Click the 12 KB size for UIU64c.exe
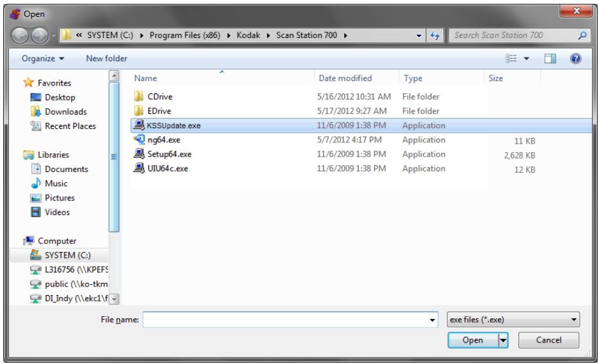The width and height of the screenshot is (599, 364). (x=524, y=169)
